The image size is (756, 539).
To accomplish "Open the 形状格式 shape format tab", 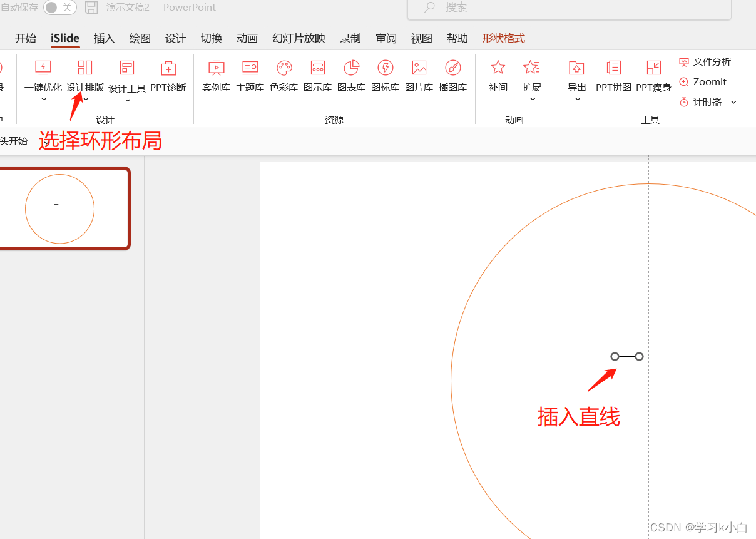I will point(504,39).
